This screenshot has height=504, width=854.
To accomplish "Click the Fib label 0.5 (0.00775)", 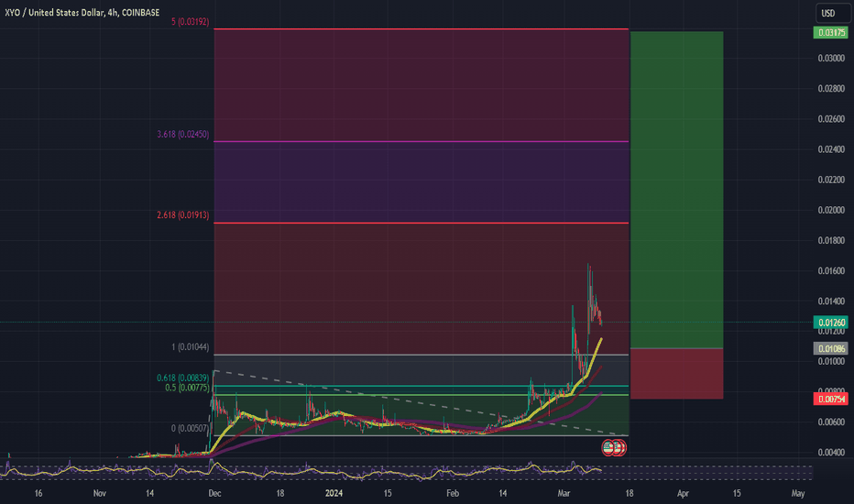I will [x=187, y=388].
